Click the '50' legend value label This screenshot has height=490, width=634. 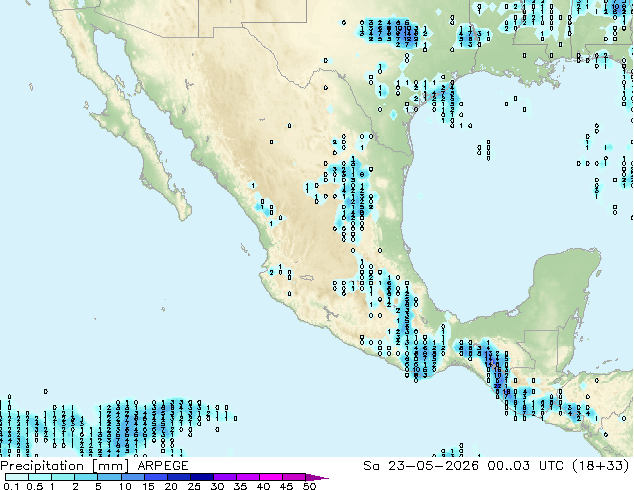[309, 486]
